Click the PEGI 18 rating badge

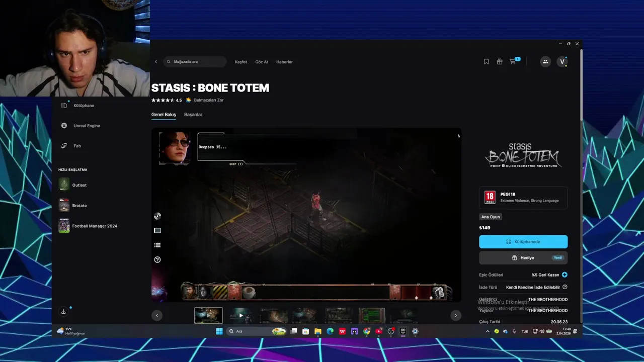tap(490, 198)
